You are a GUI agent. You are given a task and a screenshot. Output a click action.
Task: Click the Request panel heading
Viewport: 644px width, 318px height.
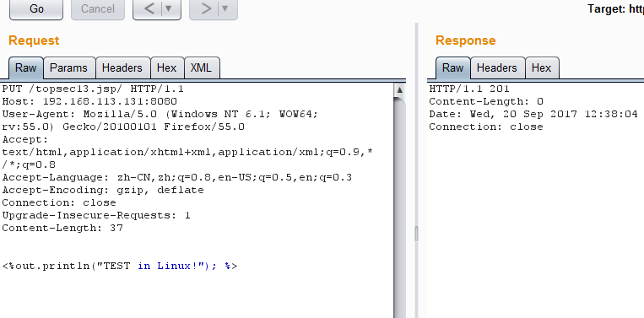[x=34, y=40]
